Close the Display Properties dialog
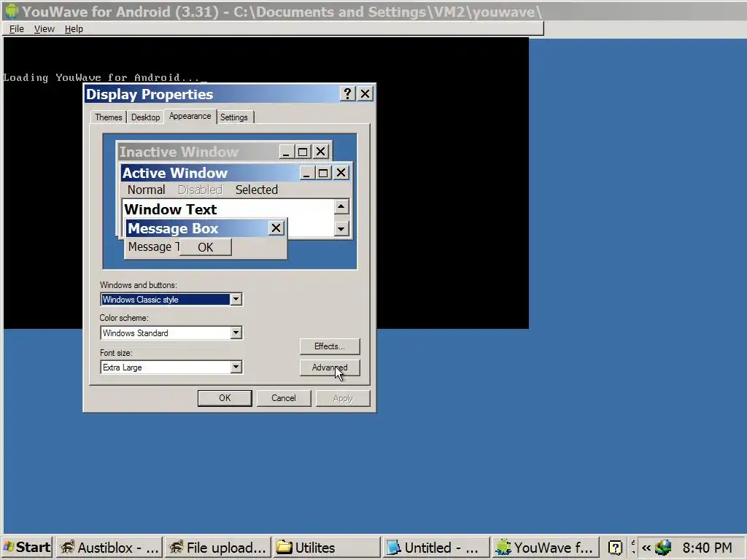747x560 pixels. [x=365, y=94]
